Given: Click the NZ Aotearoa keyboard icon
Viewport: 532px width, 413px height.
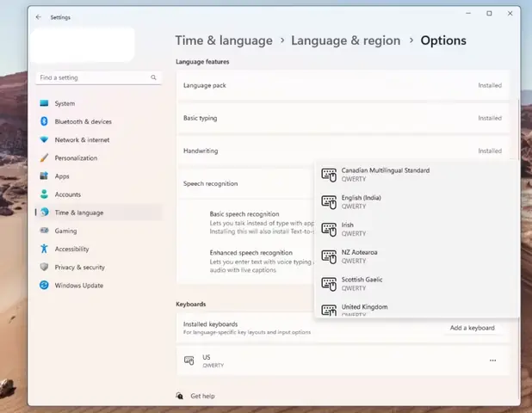Looking at the screenshot, I should point(329,256).
